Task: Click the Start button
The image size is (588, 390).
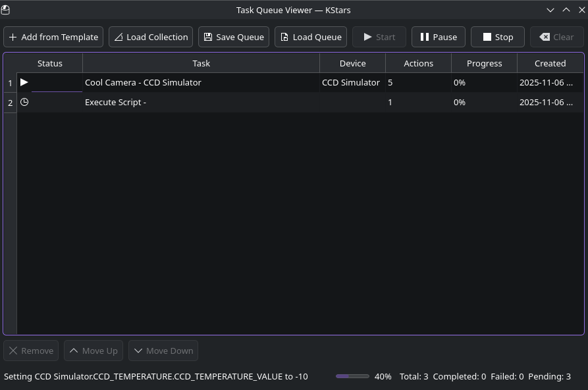Action: 379,37
